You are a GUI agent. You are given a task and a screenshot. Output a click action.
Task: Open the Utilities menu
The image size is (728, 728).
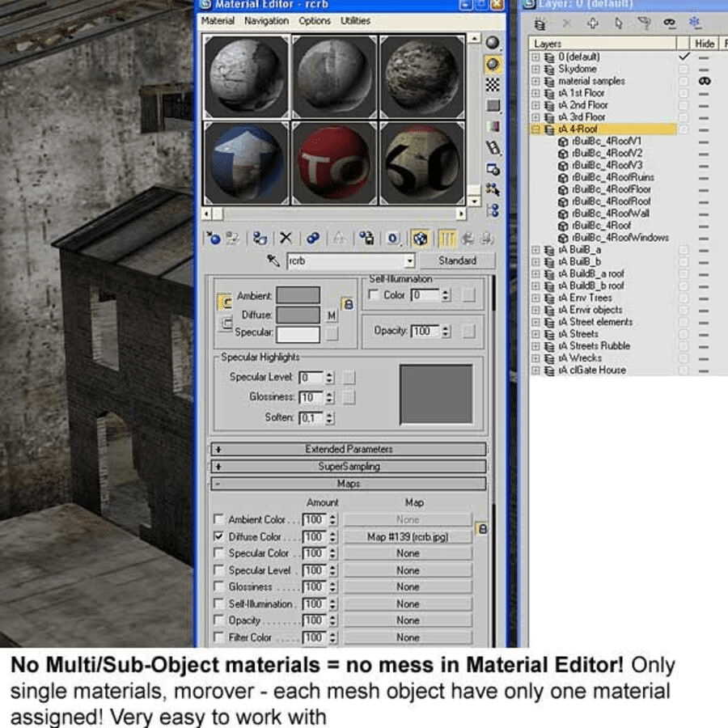(x=355, y=21)
